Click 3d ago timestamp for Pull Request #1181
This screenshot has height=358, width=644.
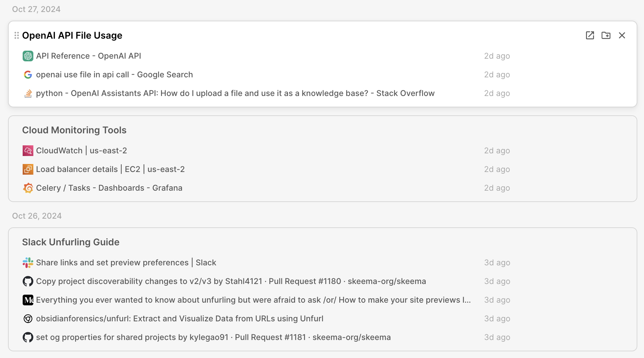click(497, 337)
